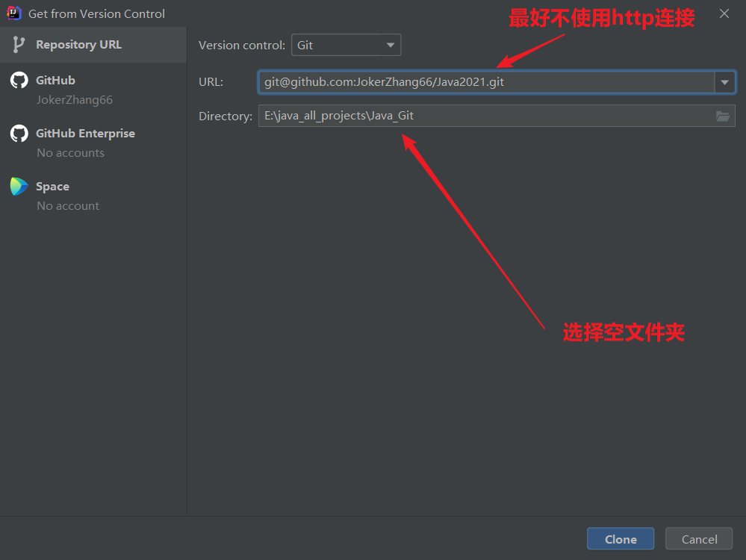This screenshot has height=560, width=746.
Task: Go to the Space section label
Action: pyautogui.click(x=52, y=187)
